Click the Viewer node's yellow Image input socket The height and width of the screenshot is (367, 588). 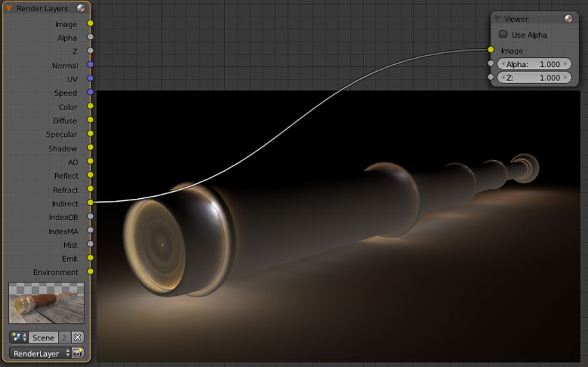(491, 50)
